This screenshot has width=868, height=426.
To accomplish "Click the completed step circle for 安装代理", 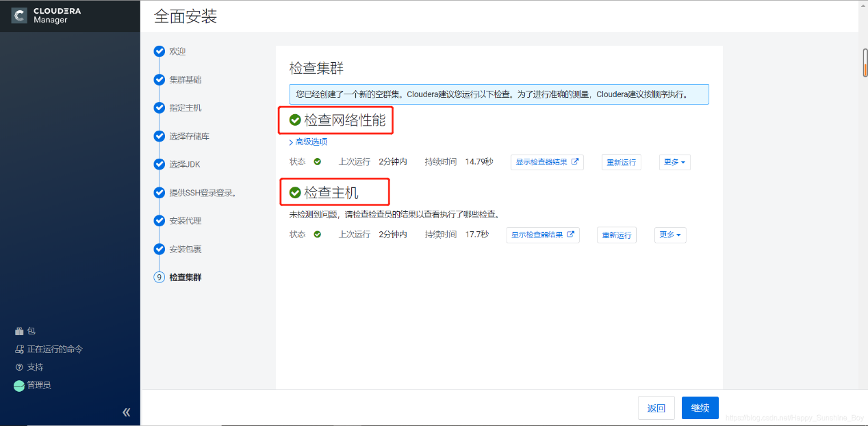I will [x=159, y=220].
